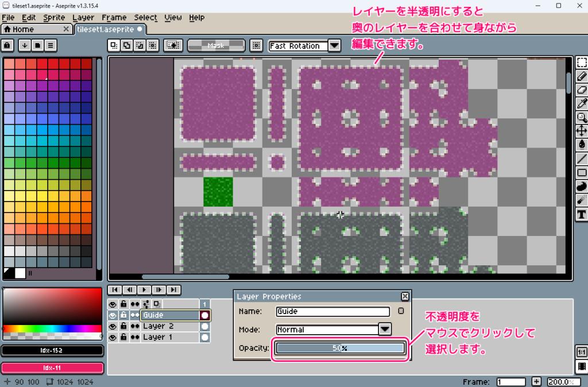This screenshot has height=387, width=588.
Task: Lock Layer 2 with its padlock icon
Action: tap(123, 326)
